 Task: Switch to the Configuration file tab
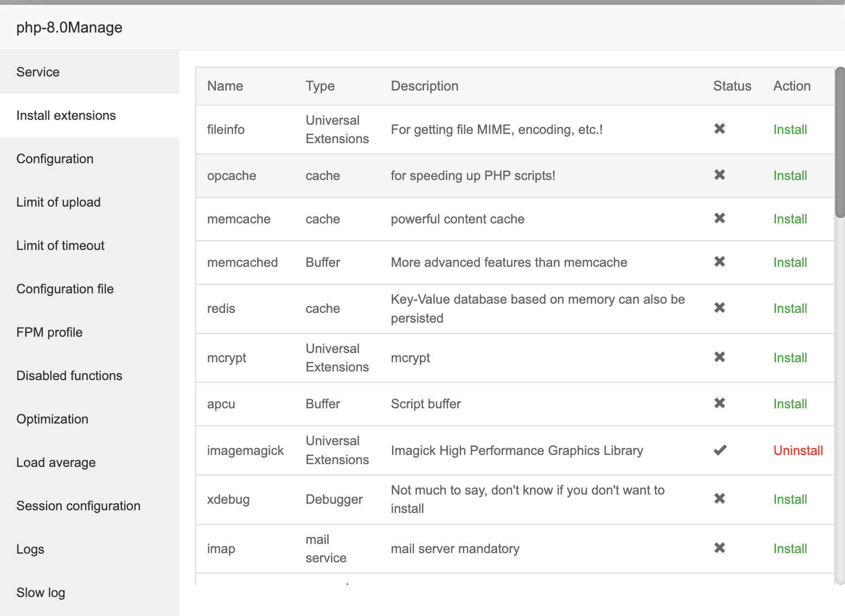point(65,289)
